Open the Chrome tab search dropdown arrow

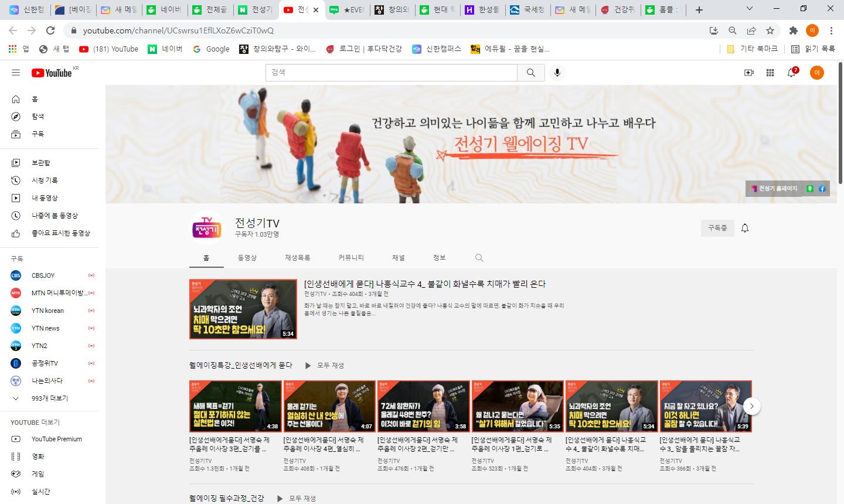(750, 9)
